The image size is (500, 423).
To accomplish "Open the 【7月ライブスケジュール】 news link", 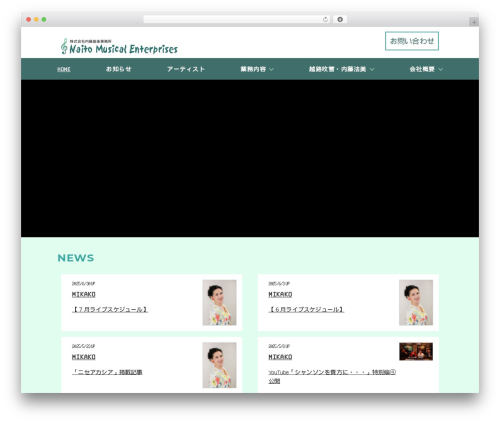I will coord(110,310).
